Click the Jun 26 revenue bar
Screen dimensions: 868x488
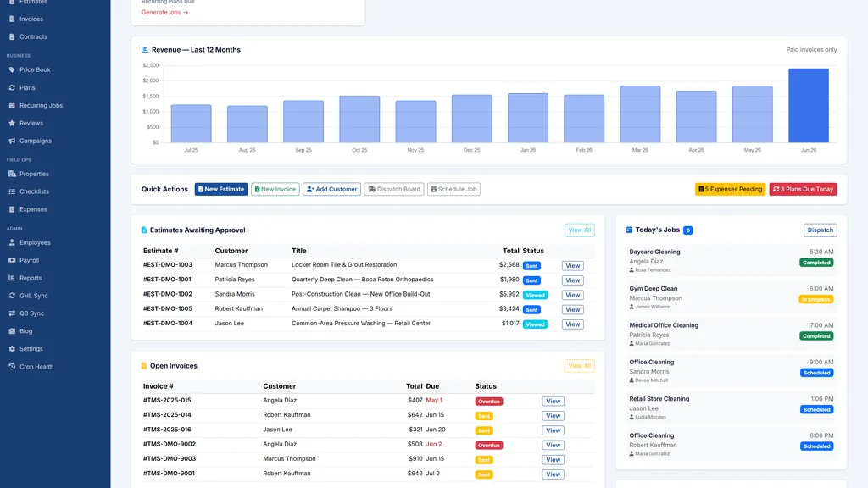coord(808,106)
